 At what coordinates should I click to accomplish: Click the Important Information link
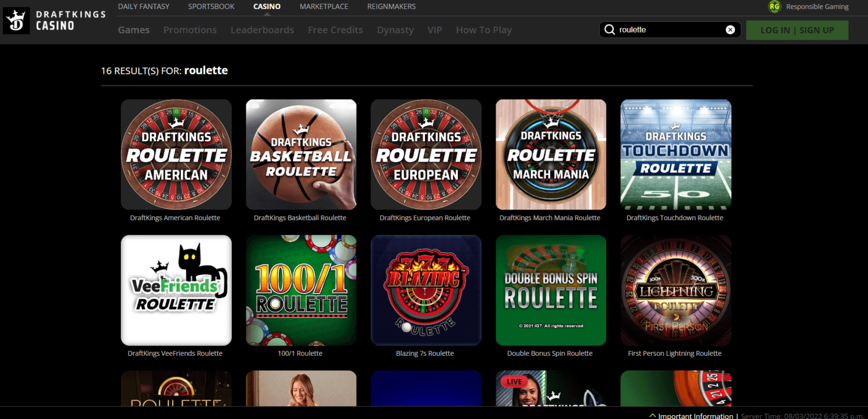coord(696,416)
